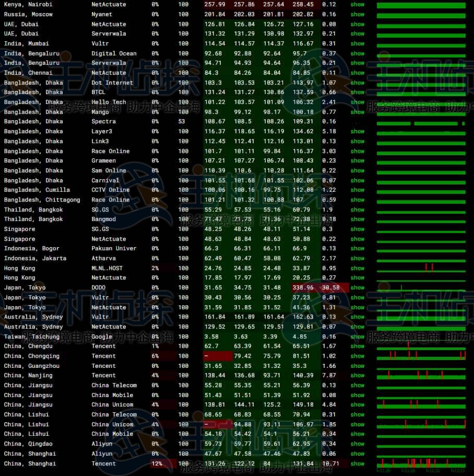Click '17.85' latency in Hong Kong NetActuate row
Image resolution: width=474 pixels, height=476 pixels.
[213, 278]
